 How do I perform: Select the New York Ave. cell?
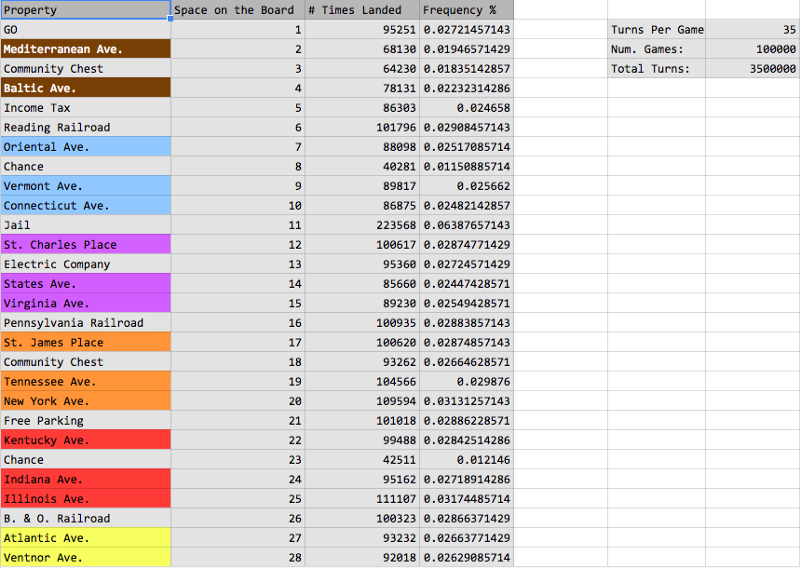[x=86, y=401]
